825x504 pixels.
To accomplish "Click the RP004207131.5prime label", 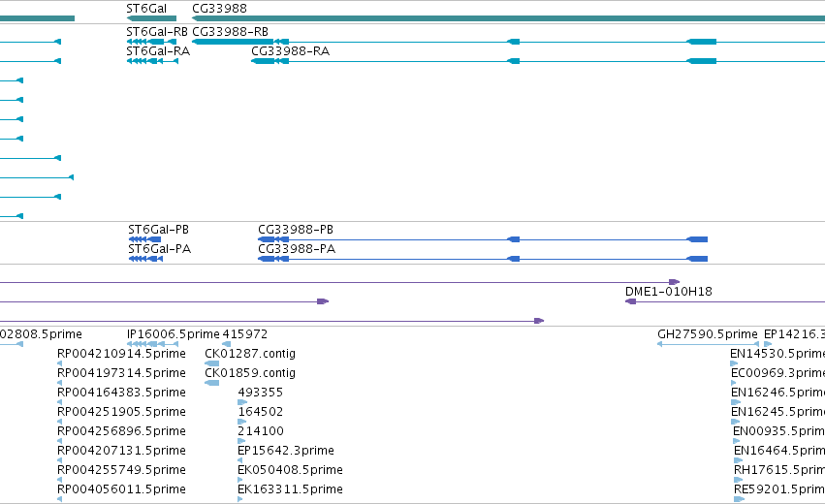I will (x=121, y=451).
